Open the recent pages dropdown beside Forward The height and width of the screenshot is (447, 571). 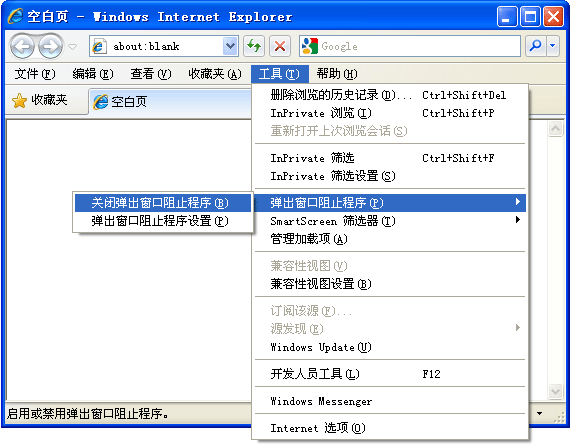[73, 47]
